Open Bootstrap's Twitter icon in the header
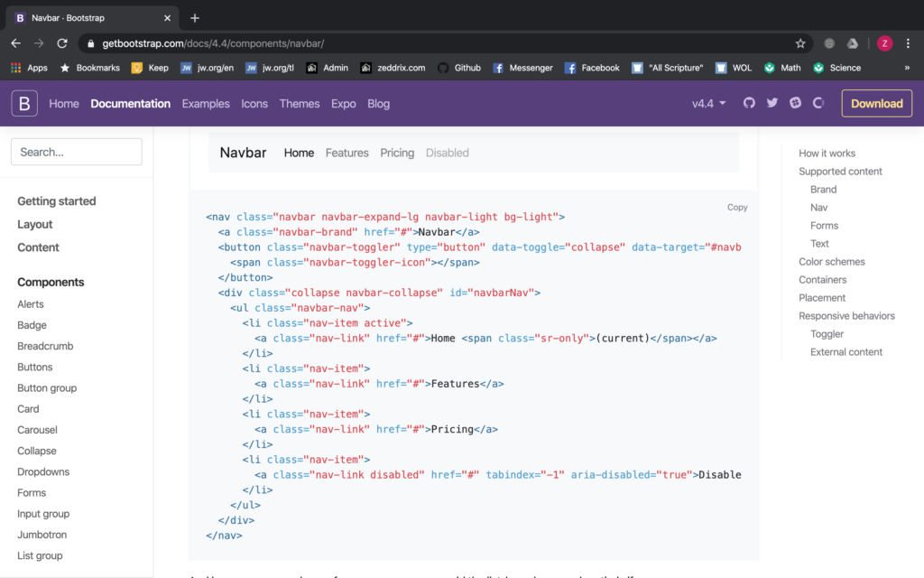Screen dimensions: 924x578 [772, 103]
